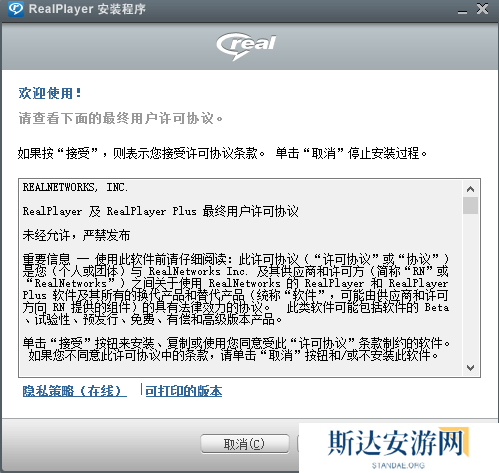Click the license scrollbar down arrow
499x473 pixels.
click(470, 368)
